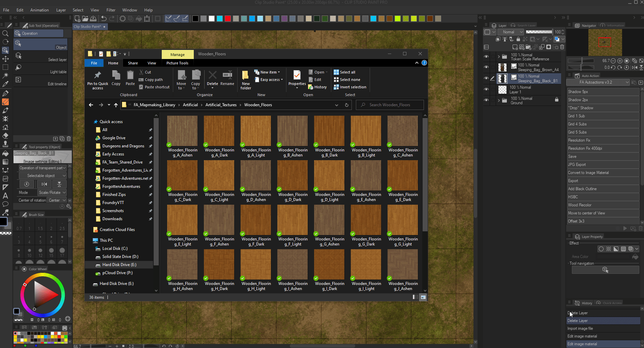The width and height of the screenshot is (644, 348).
Task: Pick the red swatch in command bar
Action: (228, 19)
